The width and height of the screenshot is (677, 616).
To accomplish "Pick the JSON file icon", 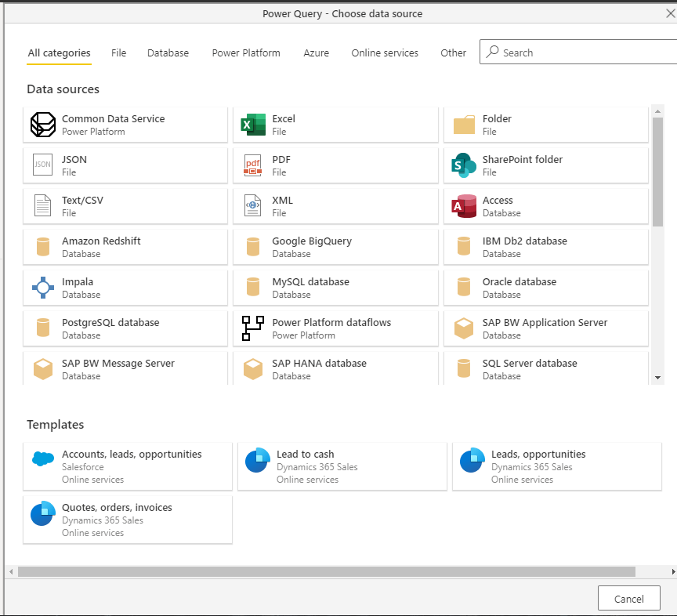I will (43, 165).
